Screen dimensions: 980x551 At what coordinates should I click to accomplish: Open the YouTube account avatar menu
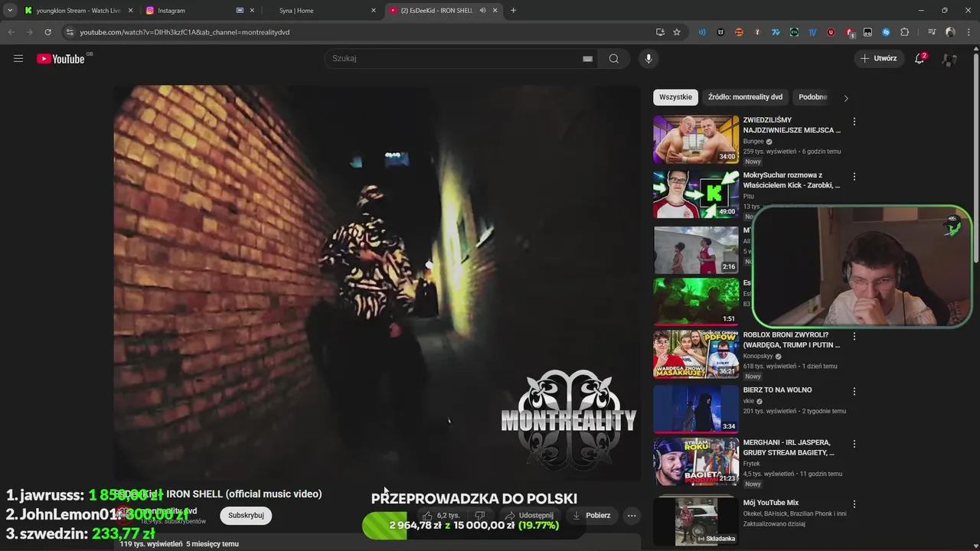949,58
